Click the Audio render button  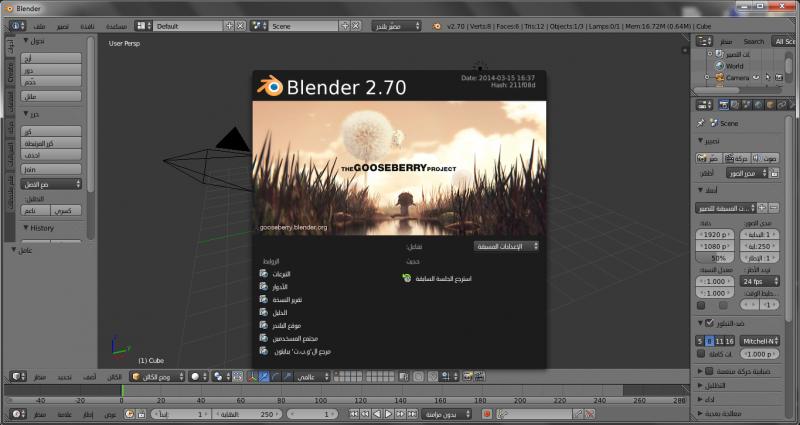[x=765, y=159]
